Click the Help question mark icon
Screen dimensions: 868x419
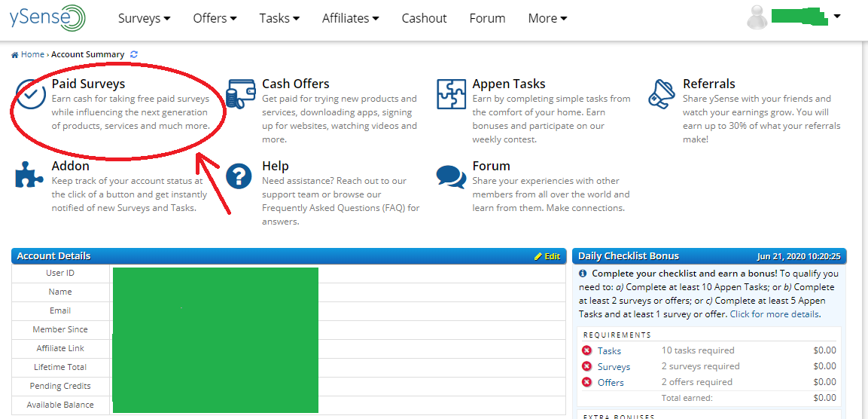click(239, 177)
